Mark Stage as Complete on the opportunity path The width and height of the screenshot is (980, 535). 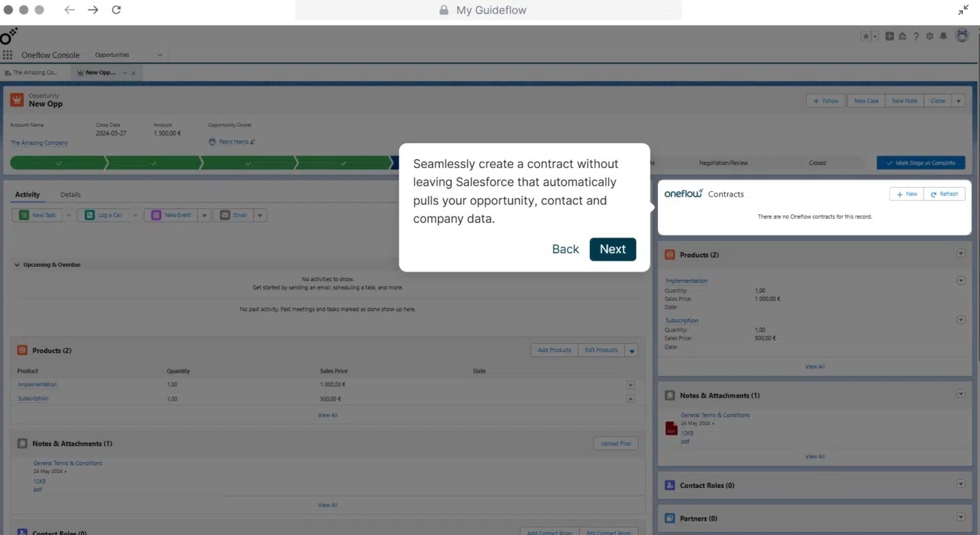921,163
